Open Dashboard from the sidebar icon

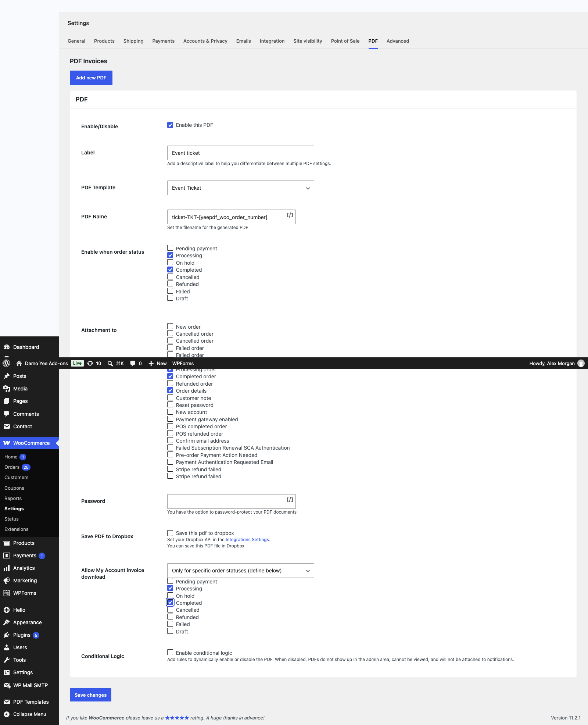coord(7,347)
